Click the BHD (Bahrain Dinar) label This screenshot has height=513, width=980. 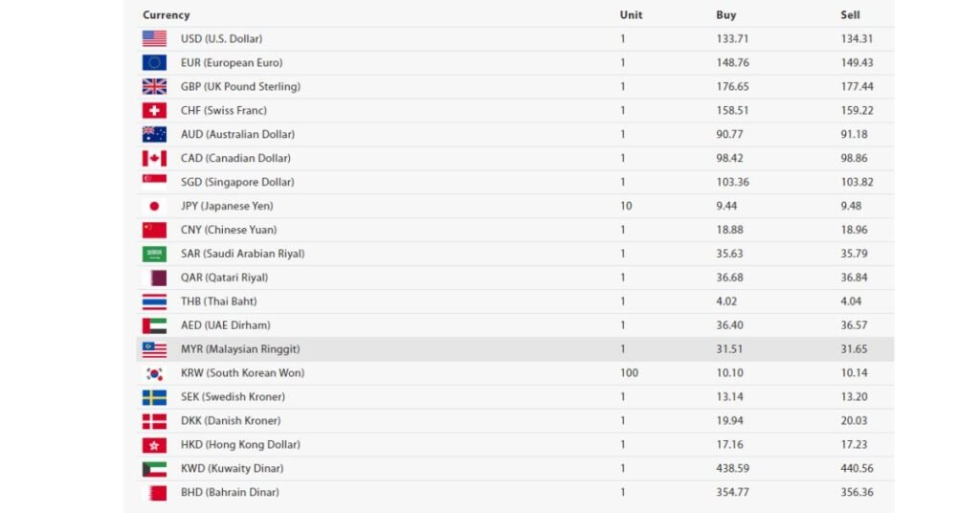230,492
